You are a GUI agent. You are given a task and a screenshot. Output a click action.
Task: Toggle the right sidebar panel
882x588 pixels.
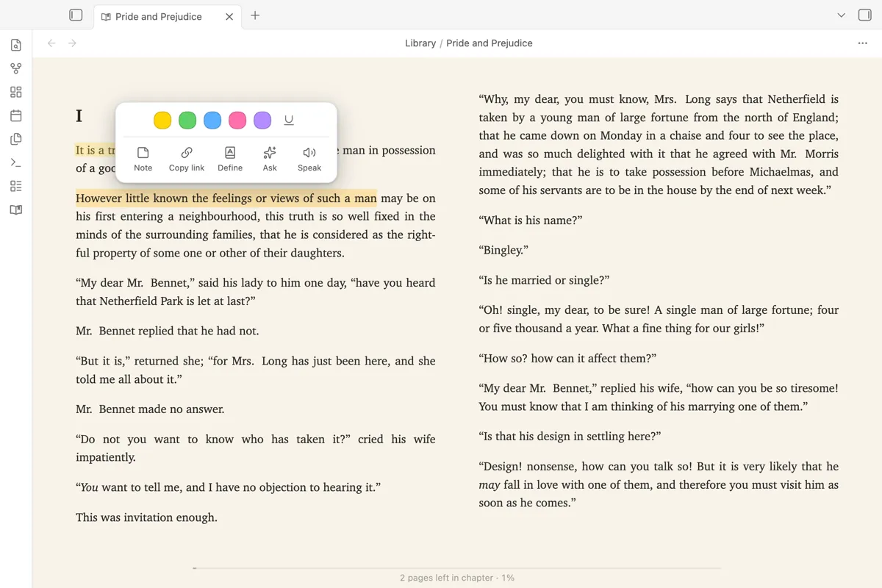[864, 15]
